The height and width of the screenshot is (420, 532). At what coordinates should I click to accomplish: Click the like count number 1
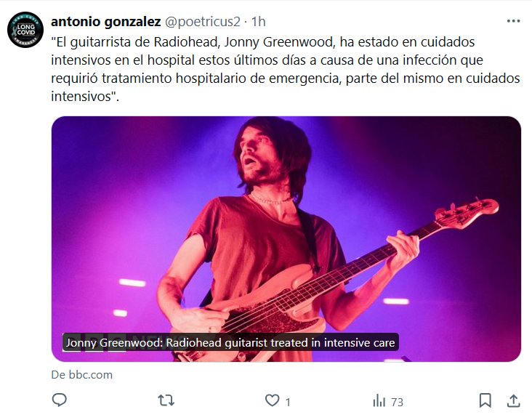click(288, 403)
